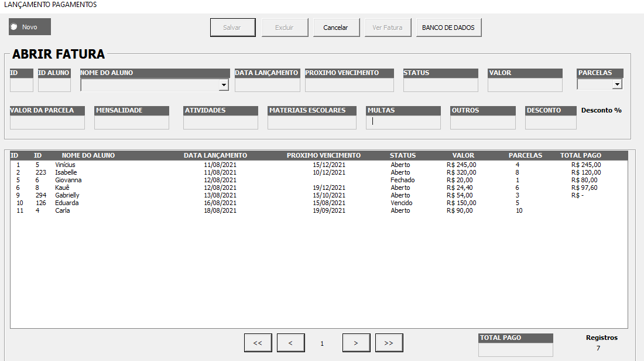Click the PROXIMO VENCIMENTO list column header

pyautogui.click(x=324, y=155)
